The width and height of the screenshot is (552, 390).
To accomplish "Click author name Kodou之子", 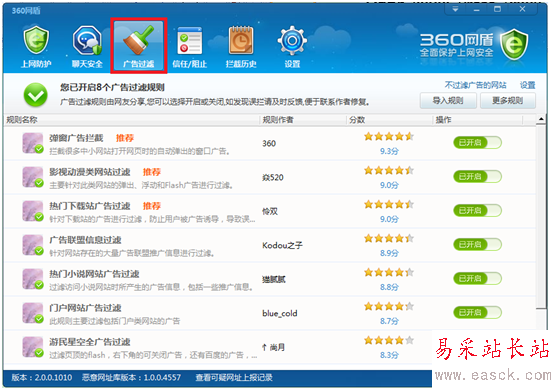I will click(x=282, y=245).
